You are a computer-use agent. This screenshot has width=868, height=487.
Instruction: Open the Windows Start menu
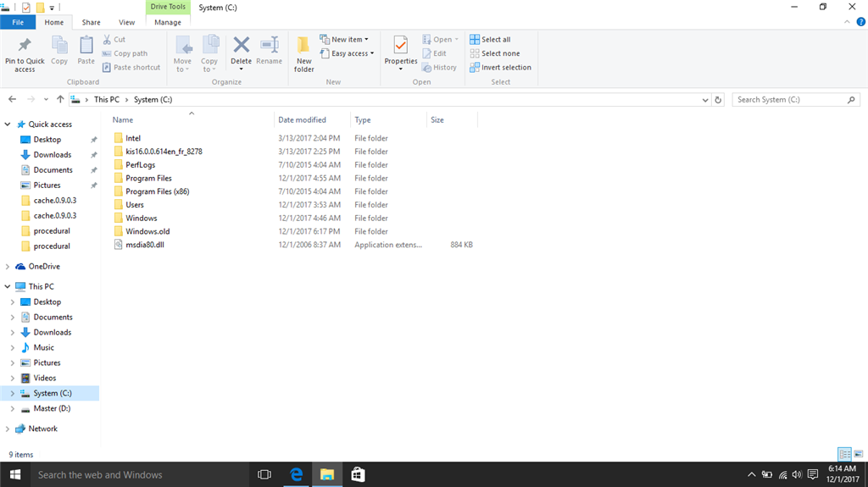pos(15,474)
